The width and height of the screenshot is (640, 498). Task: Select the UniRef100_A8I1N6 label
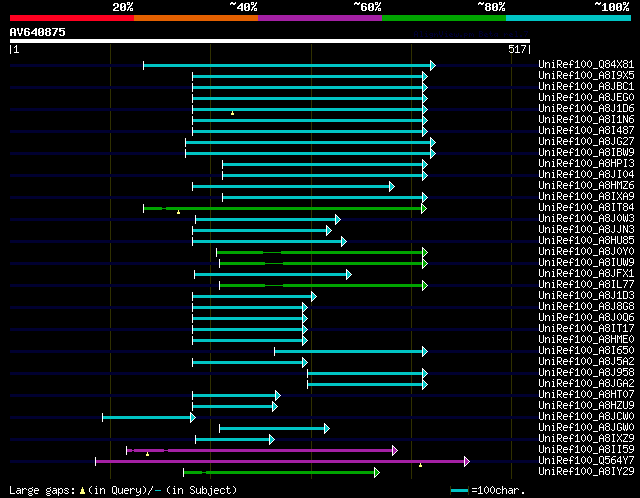coord(586,120)
